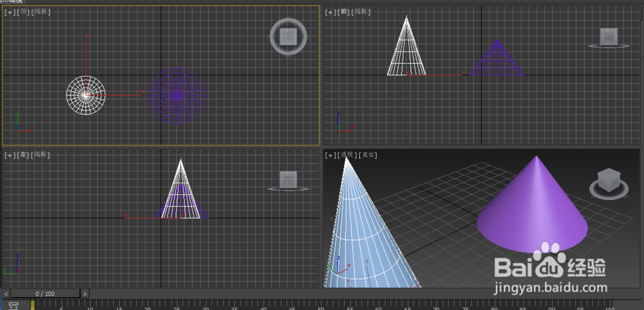Open the [顶] view label menu
Viewport: 644px width, 310px height.
coord(23,12)
